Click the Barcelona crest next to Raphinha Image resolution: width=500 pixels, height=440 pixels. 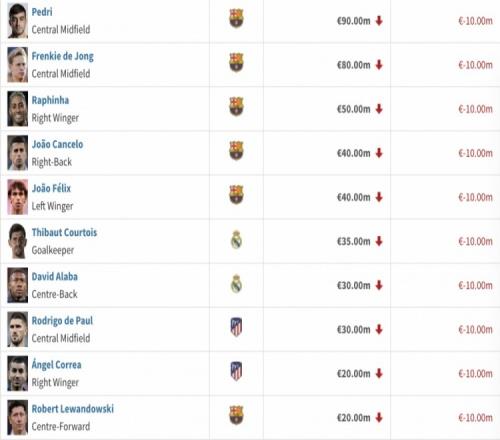(x=236, y=106)
